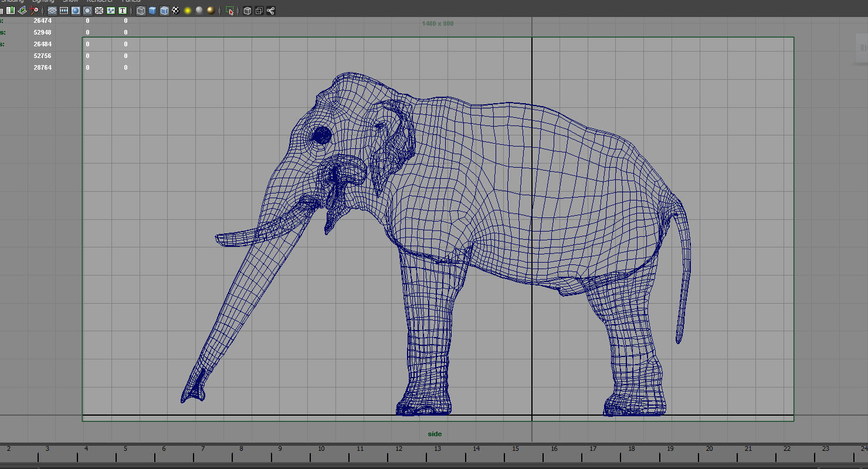868x469 pixels.
Task: Click the elephant's eye wireframe
Action: (321, 135)
